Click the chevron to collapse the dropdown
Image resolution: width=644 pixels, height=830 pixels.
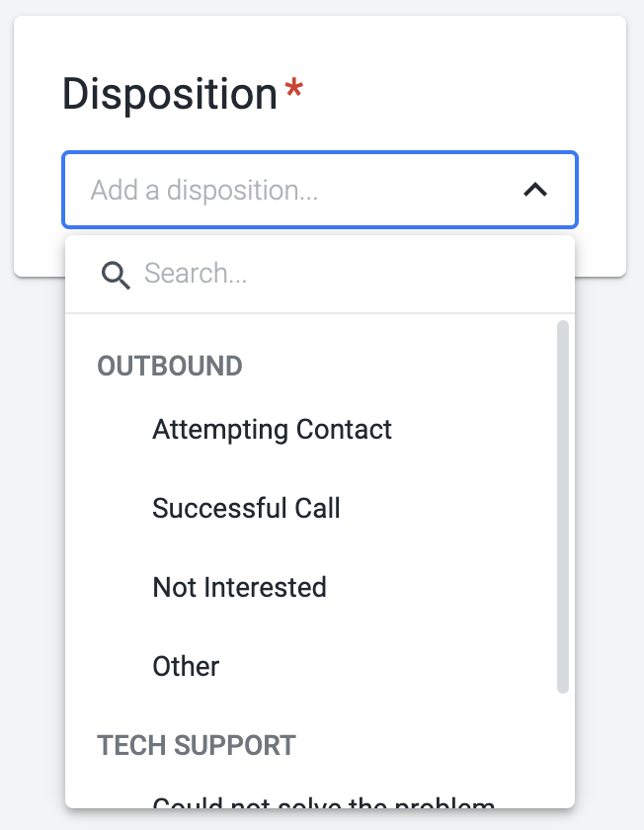536,190
